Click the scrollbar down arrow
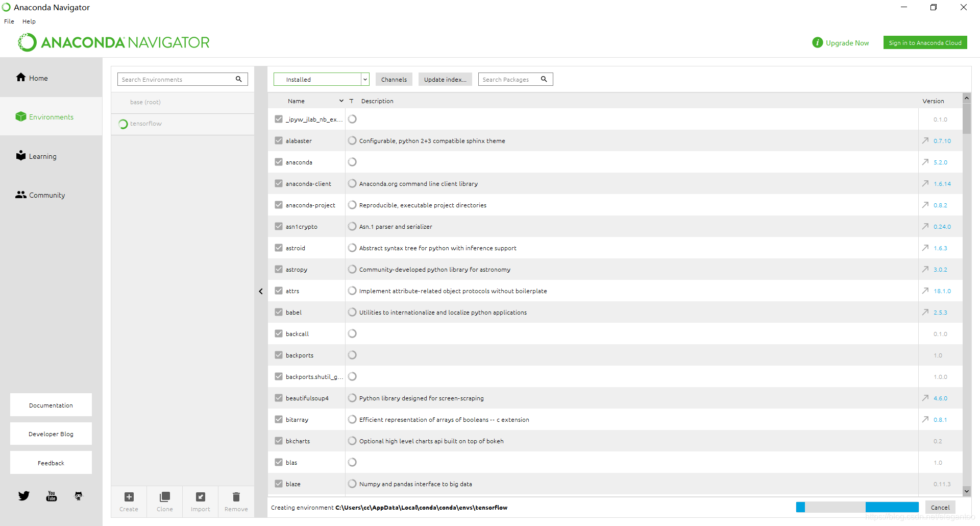The height and width of the screenshot is (526, 980). (967, 491)
